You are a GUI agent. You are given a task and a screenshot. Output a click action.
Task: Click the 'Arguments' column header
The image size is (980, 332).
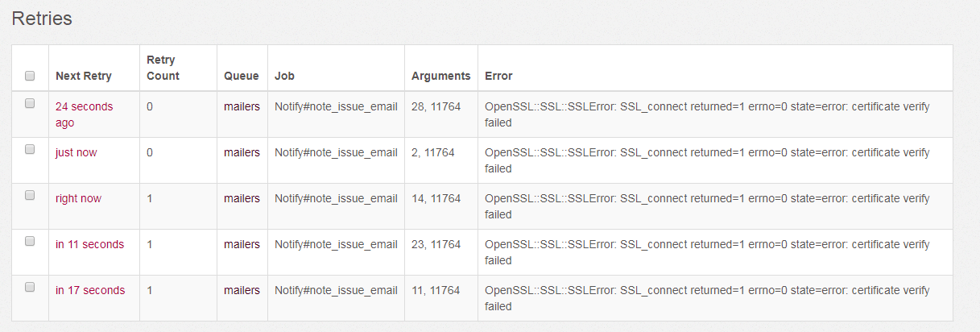point(440,76)
